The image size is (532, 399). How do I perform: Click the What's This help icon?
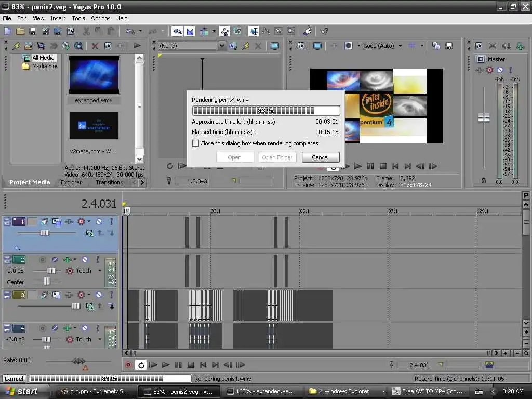click(x=324, y=32)
